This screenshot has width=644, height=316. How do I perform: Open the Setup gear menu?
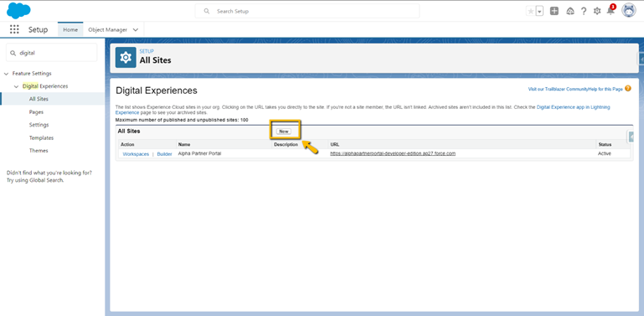pos(597,12)
